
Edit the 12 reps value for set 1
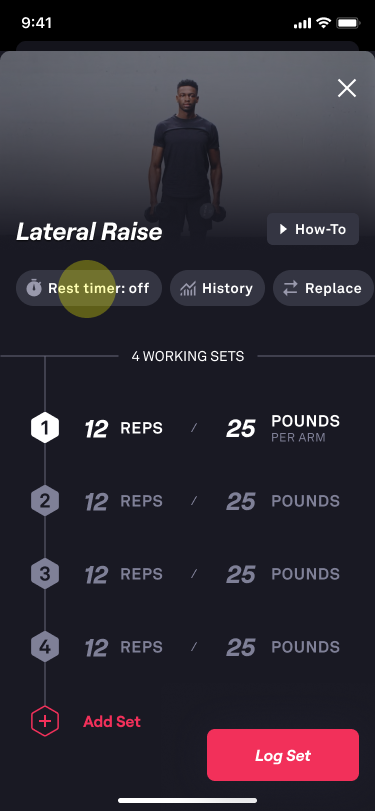[x=97, y=429]
